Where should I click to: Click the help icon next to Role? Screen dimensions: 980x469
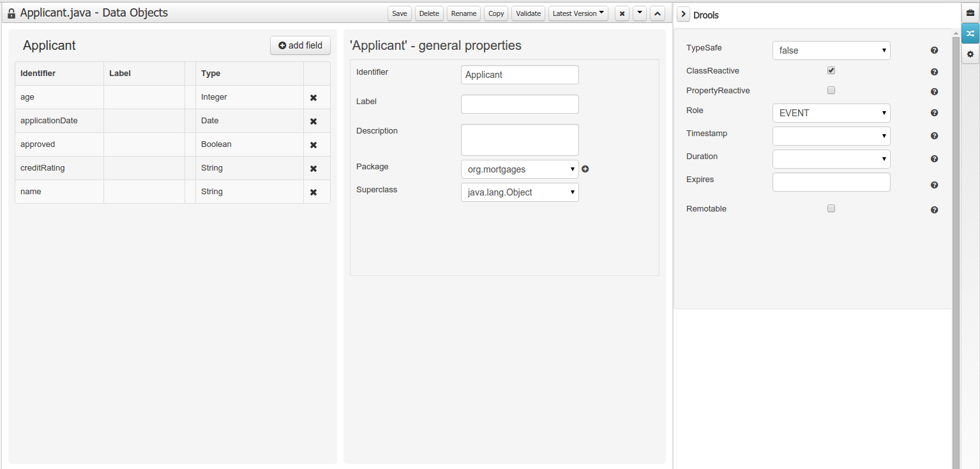pos(934,112)
